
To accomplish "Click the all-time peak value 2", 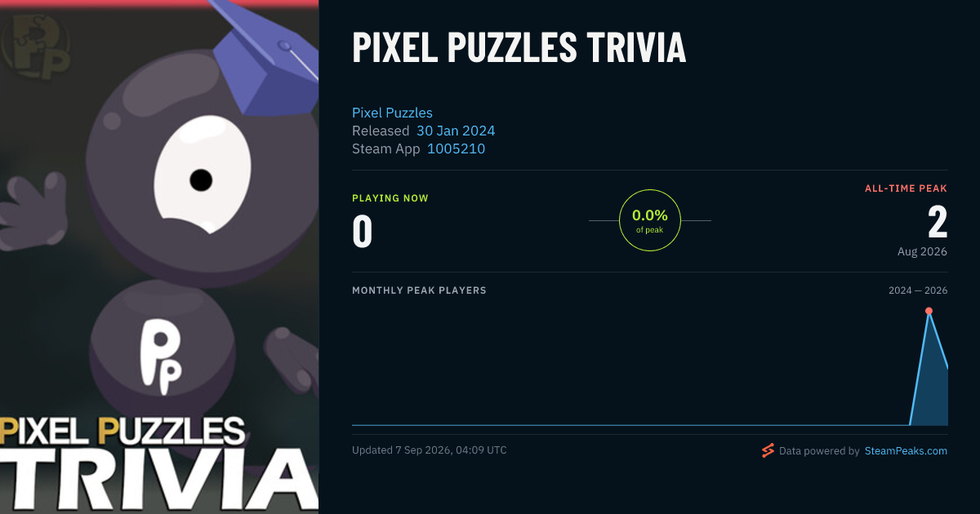I will pos(938,221).
